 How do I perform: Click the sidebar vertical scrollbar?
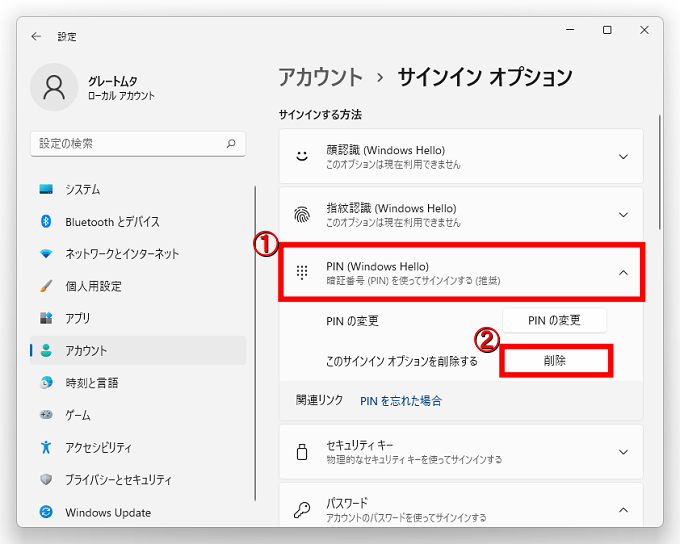click(255, 343)
